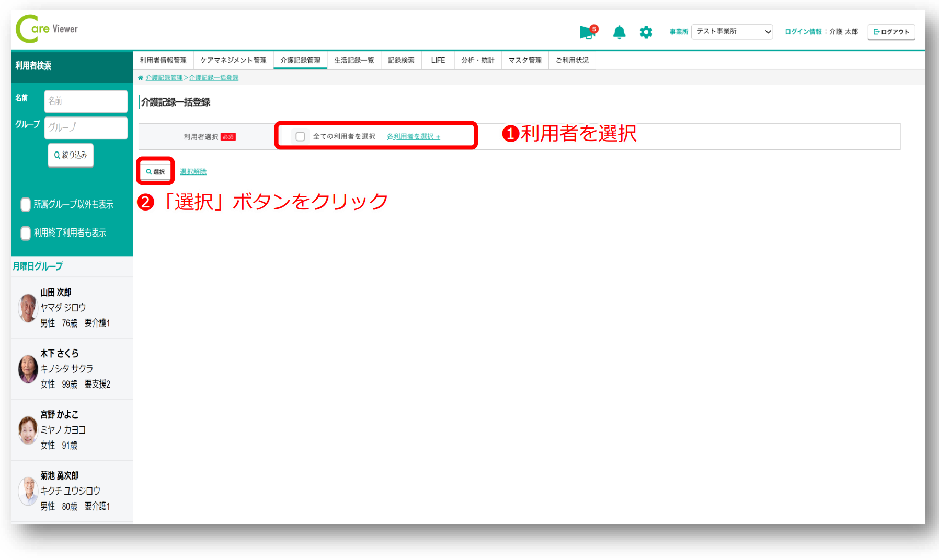Open the 事業所 dropdown
Image resolution: width=939 pixels, height=560 pixels.
click(x=731, y=32)
